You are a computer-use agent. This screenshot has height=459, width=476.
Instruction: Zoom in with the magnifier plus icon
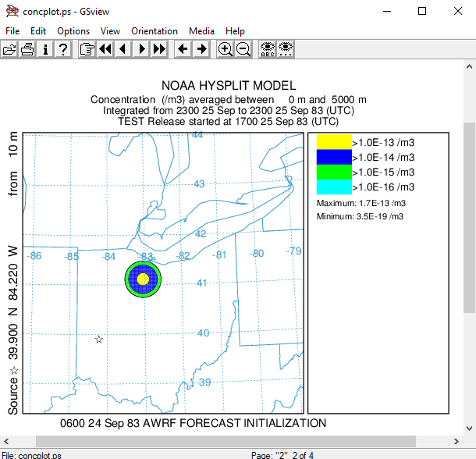(225, 49)
